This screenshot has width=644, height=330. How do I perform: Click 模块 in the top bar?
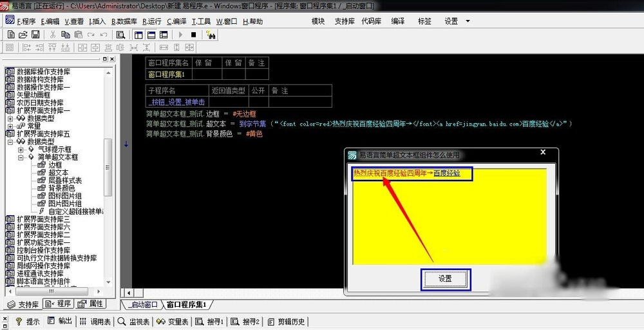click(x=318, y=21)
